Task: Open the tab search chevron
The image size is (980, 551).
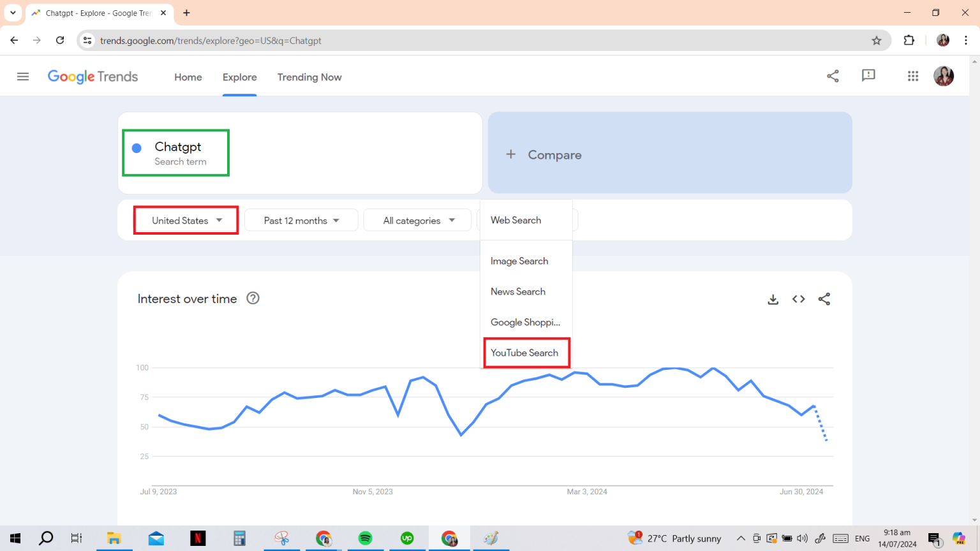Action: pos(13,13)
